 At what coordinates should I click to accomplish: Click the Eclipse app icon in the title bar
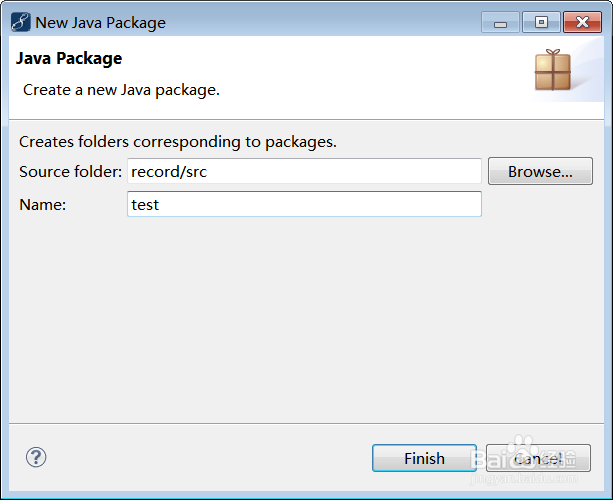click(20, 21)
